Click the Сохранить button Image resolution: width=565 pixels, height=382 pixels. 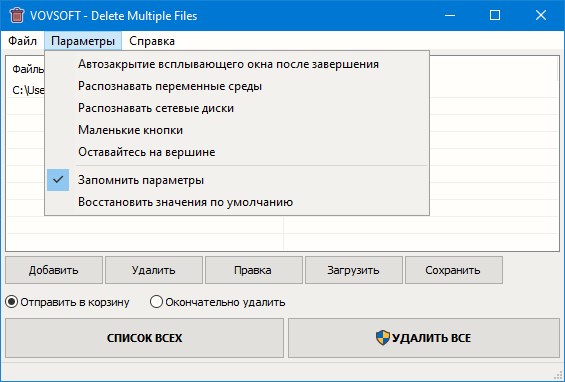454,270
